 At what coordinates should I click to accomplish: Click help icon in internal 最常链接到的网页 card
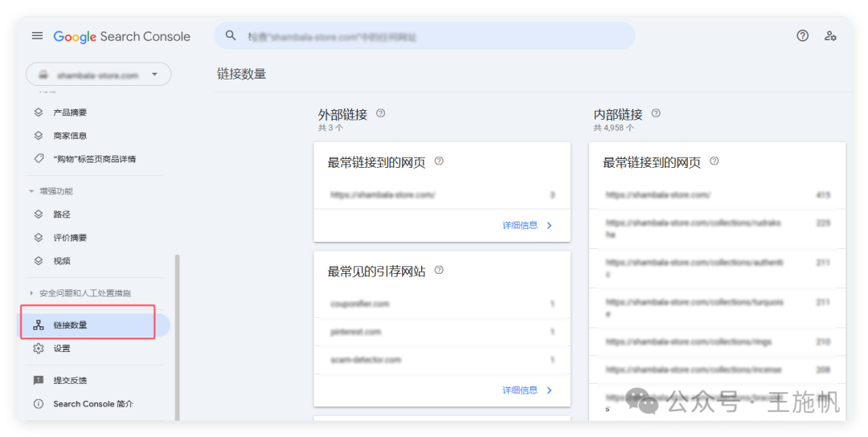click(714, 161)
